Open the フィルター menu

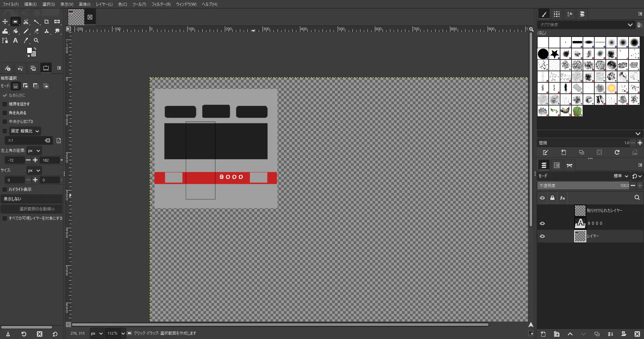pos(161,4)
